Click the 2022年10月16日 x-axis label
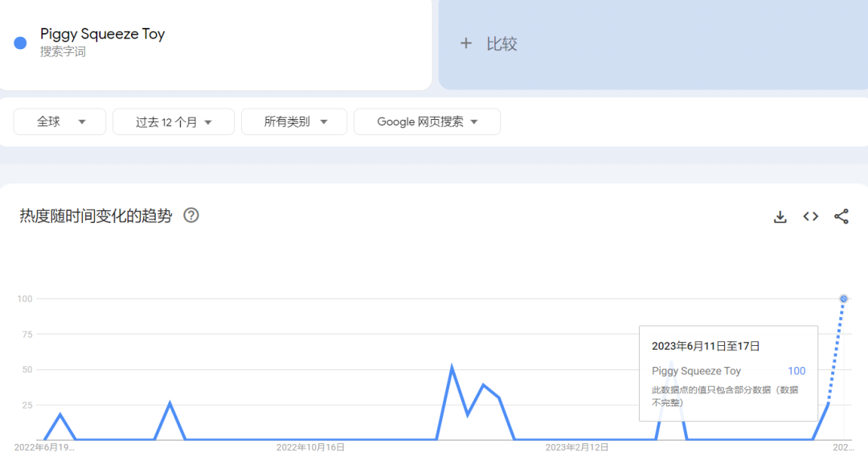Screen dimensions: 868x465 (310, 446)
